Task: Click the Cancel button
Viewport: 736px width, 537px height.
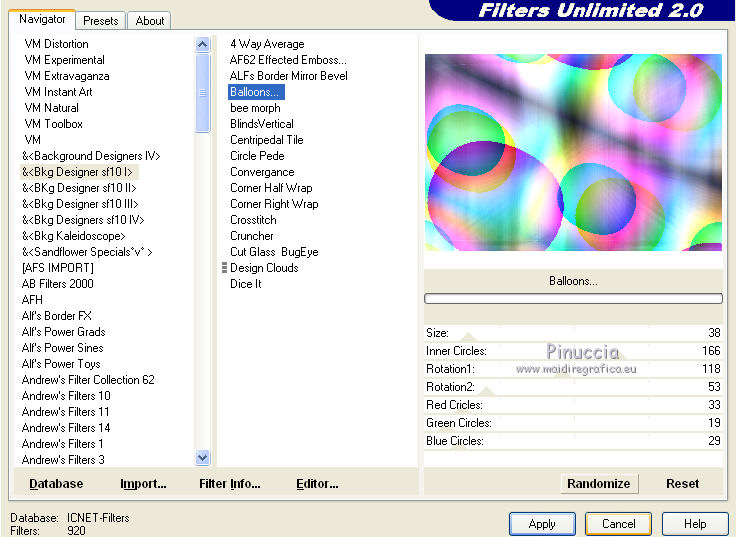Action: (618, 524)
